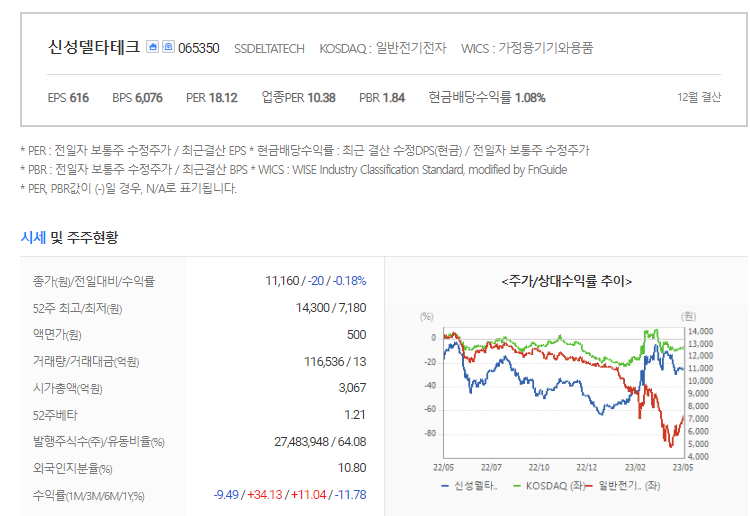Select the PBR 1.84 value
The image size is (750, 516).
(x=382, y=98)
